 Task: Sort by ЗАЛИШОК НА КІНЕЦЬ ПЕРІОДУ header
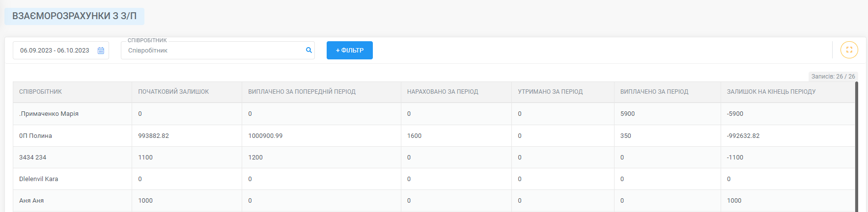point(771,92)
